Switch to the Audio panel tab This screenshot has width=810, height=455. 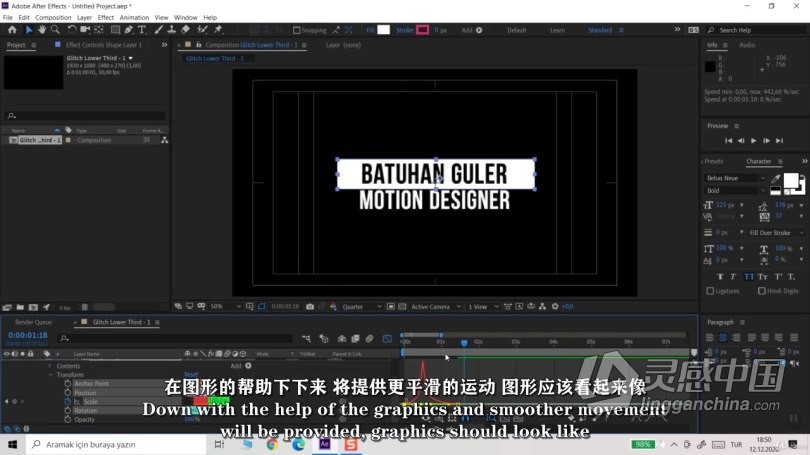[747, 45]
